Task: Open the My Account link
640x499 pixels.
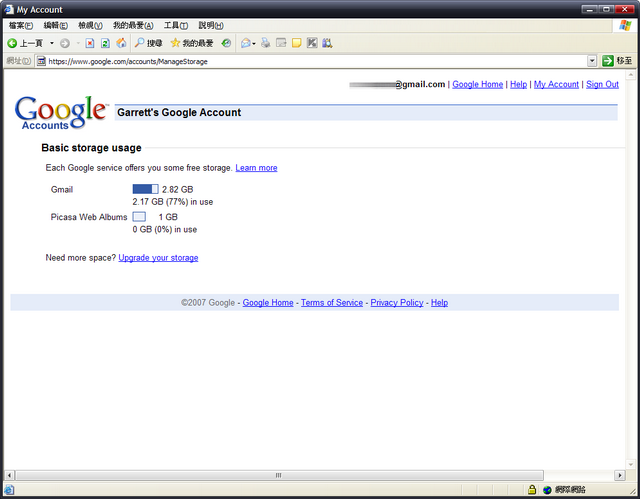Action: coord(556,84)
